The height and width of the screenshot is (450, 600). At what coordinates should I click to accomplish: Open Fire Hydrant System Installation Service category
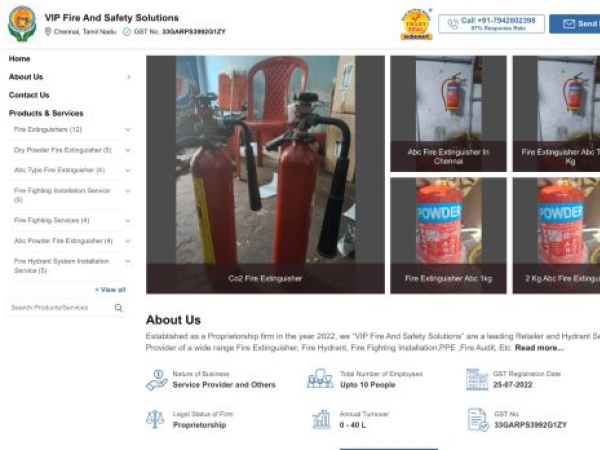(62, 266)
